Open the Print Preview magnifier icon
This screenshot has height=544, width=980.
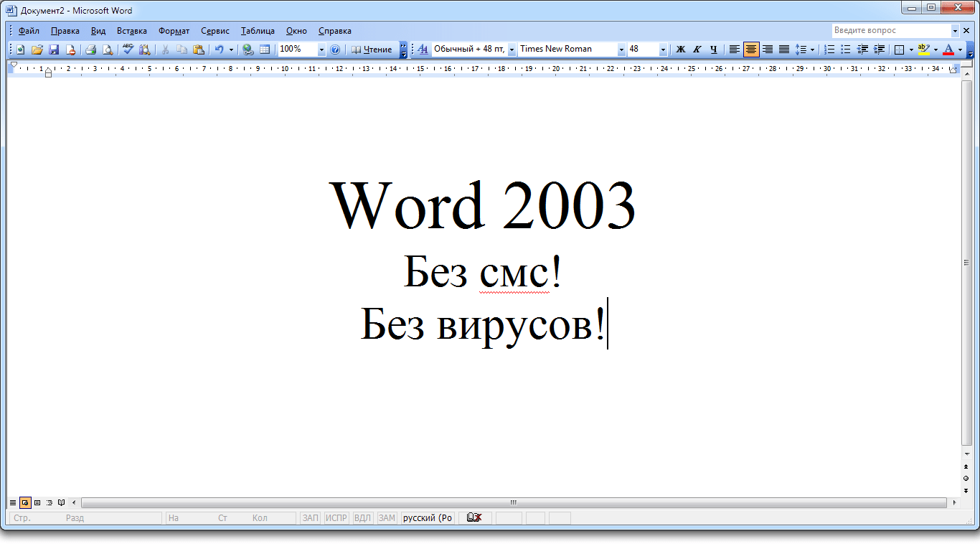pyautogui.click(x=108, y=50)
